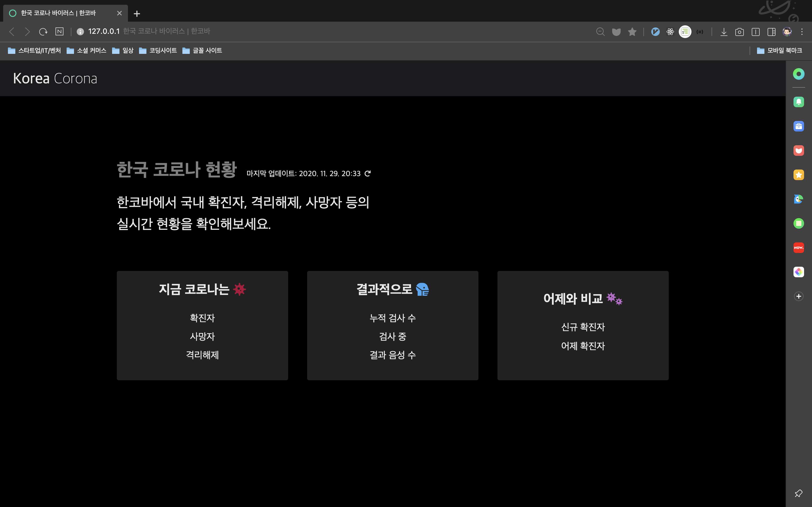Open the 코딩사이트 bookmarks folder

tap(158, 51)
